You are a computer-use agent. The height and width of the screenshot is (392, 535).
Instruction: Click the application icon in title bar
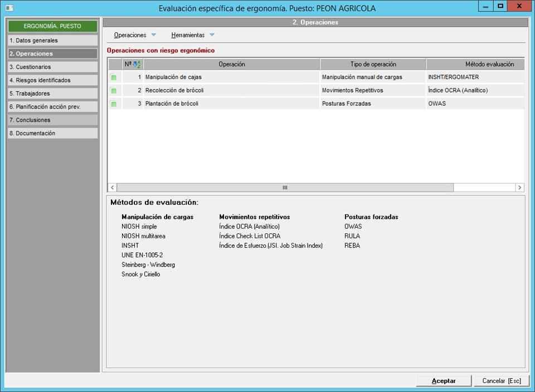click(x=8, y=8)
